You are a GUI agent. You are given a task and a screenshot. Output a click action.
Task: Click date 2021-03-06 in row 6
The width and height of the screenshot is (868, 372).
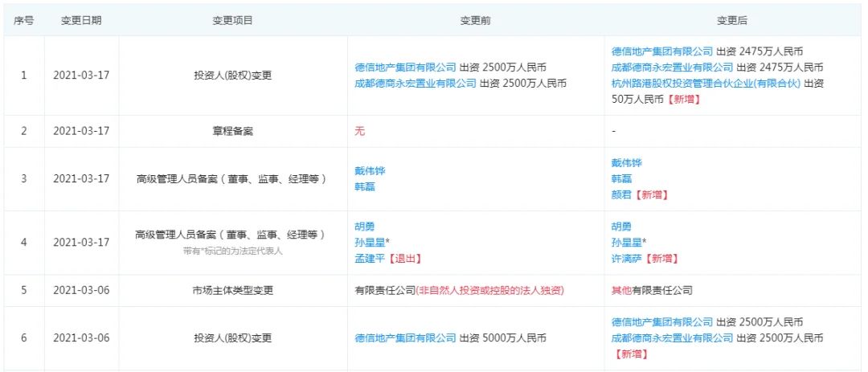coord(81,337)
